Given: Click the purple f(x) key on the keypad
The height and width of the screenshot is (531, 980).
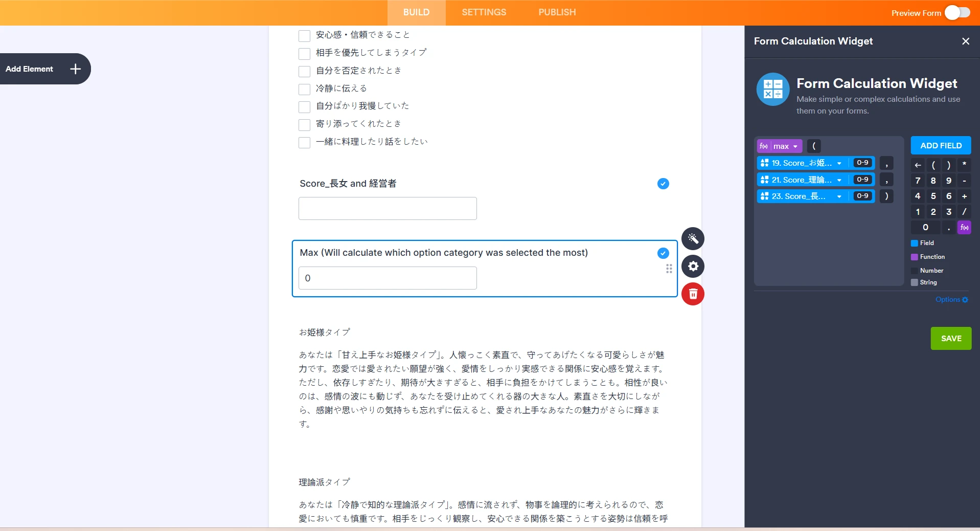Looking at the screenshot, I should 964,227.
